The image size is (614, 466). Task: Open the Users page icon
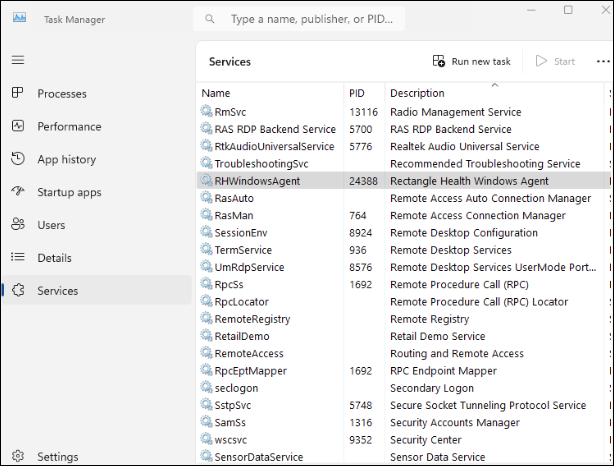coord(17,225)
